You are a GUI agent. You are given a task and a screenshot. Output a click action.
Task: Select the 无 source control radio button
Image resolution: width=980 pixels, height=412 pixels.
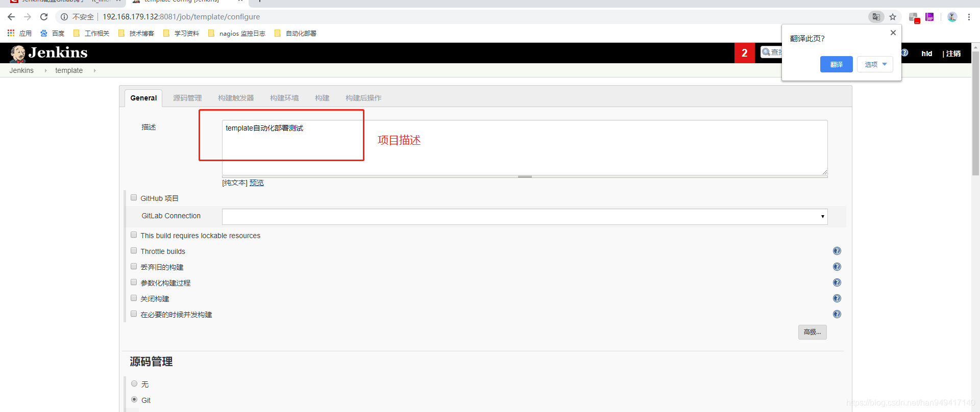coord(134,383)
